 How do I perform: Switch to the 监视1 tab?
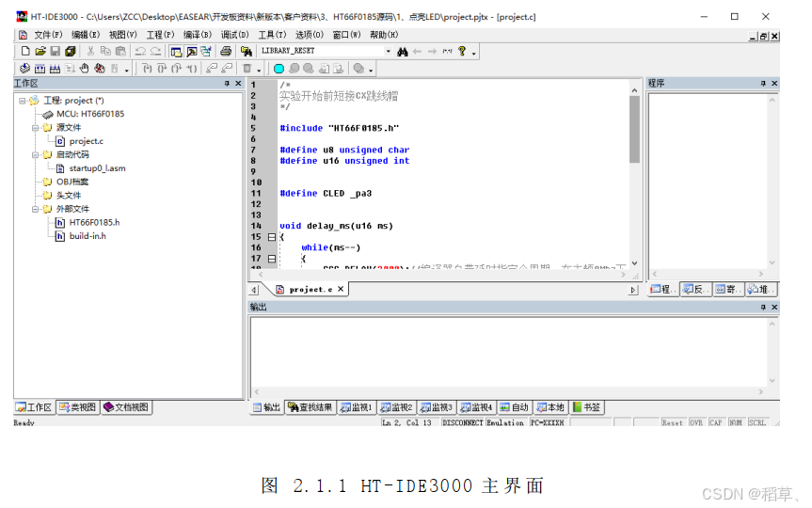tap(357, 407)
